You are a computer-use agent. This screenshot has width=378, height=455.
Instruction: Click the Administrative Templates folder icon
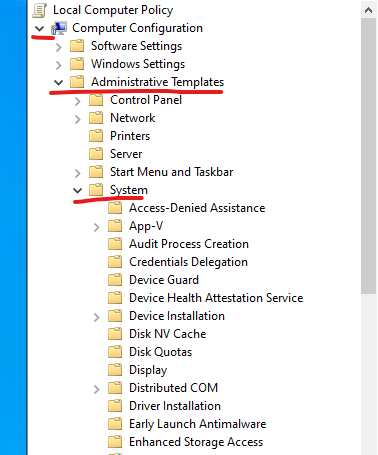point(77,82)
